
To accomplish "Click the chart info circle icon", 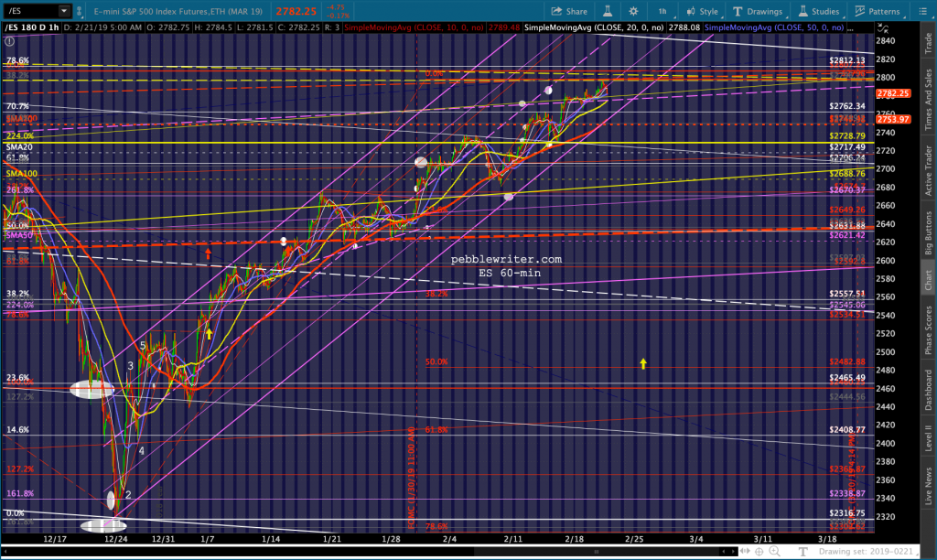I will point(9,41).
